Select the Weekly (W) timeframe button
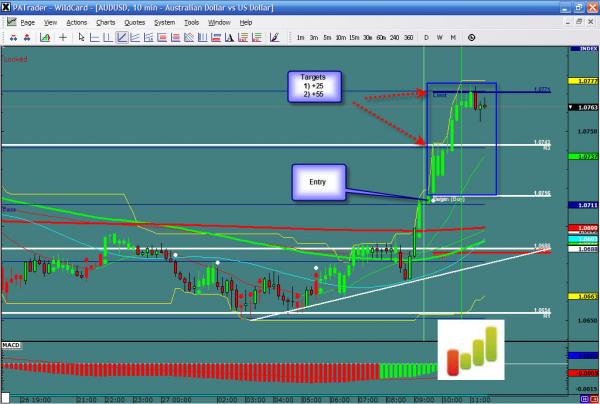600x404 pixels. (440, 37)
